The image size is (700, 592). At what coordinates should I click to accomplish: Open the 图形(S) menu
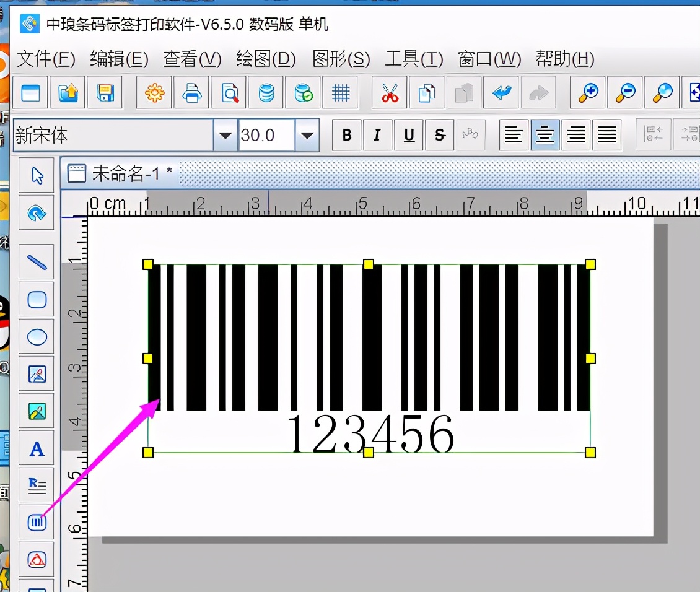[341, 59]
